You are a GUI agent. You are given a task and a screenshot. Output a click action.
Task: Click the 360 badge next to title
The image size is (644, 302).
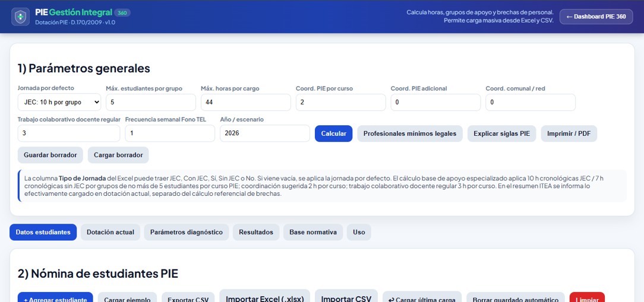coord(122,12)
